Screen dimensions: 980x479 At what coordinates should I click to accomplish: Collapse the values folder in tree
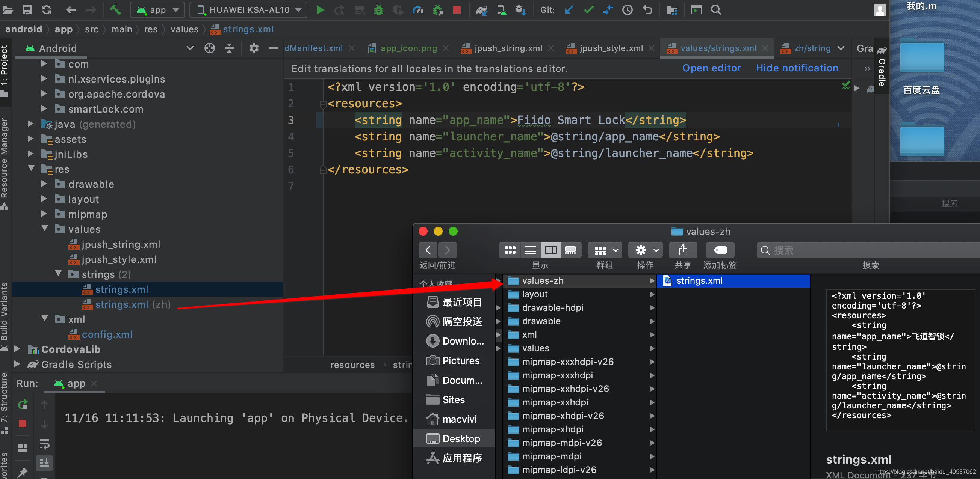[44, 229]
